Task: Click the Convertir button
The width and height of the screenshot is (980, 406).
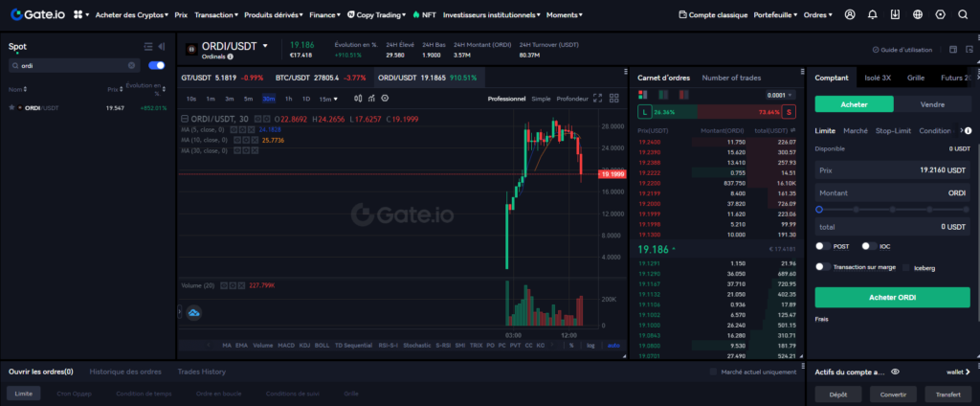Action: (893, 395)
